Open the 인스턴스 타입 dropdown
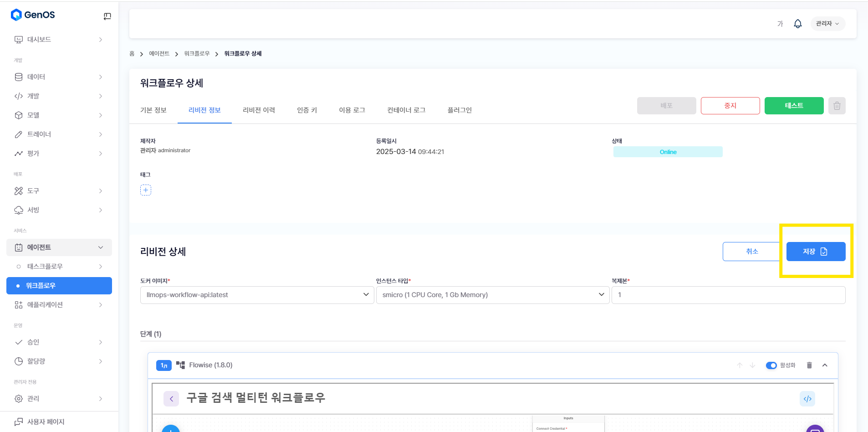 pyautogui.click(x=492, y=295)
